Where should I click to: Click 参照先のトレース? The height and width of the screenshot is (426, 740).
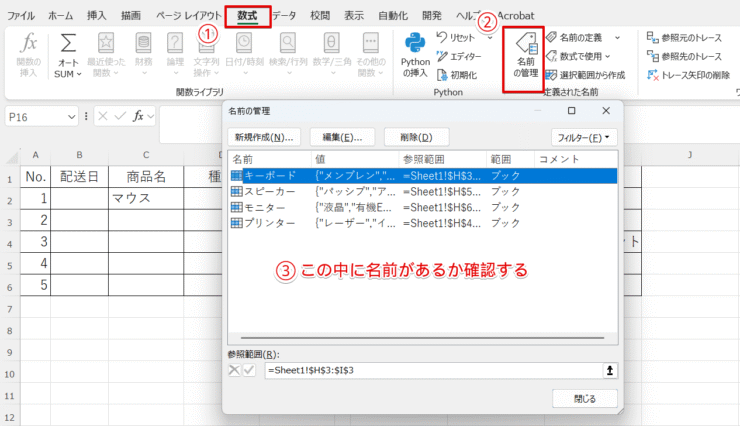[684, 57]
